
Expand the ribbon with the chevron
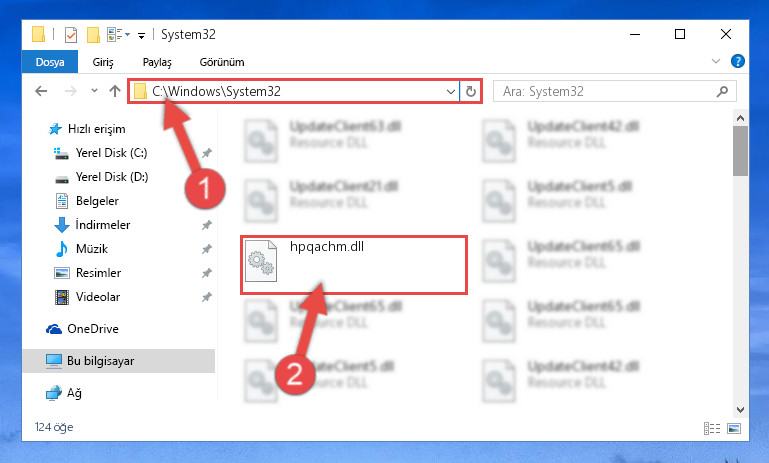(x=716, y=61)
